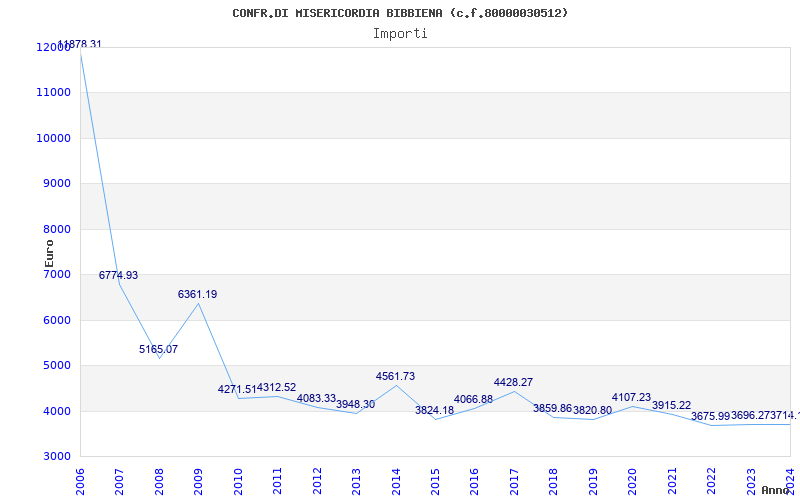Click the Euro axis label

49,254
